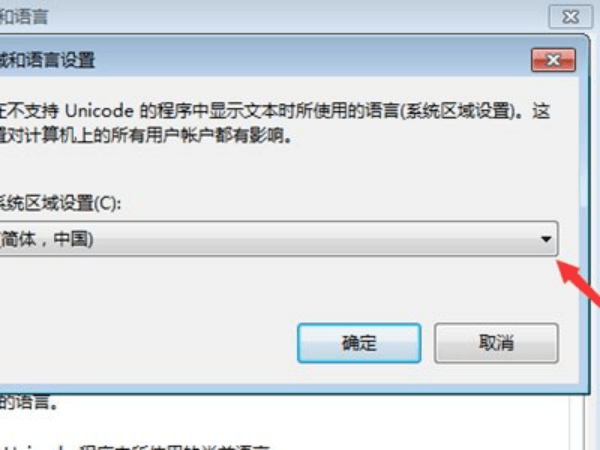The image size is (600, 450).
Task: Click the word Unicode in the description
Action: [99, 111]
